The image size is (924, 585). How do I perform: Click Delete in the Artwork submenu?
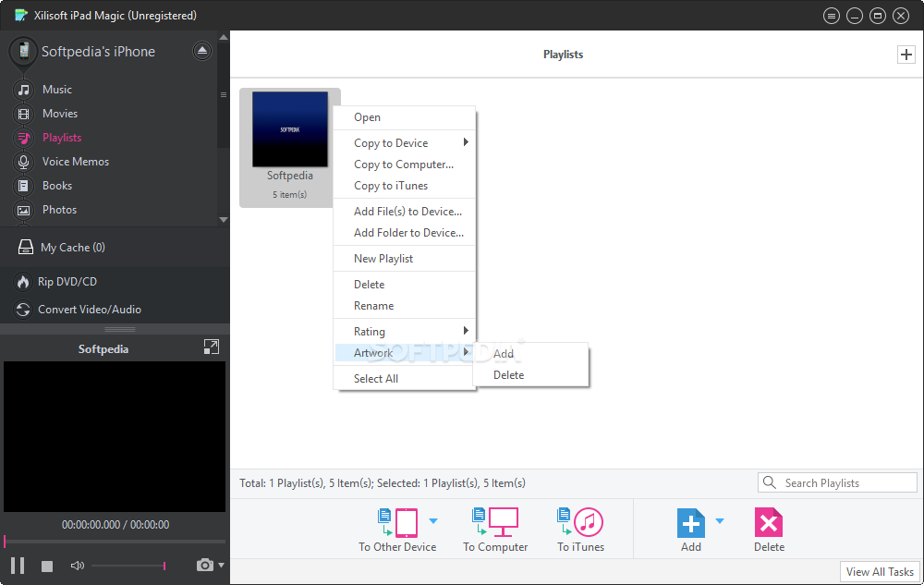[530, 375]
